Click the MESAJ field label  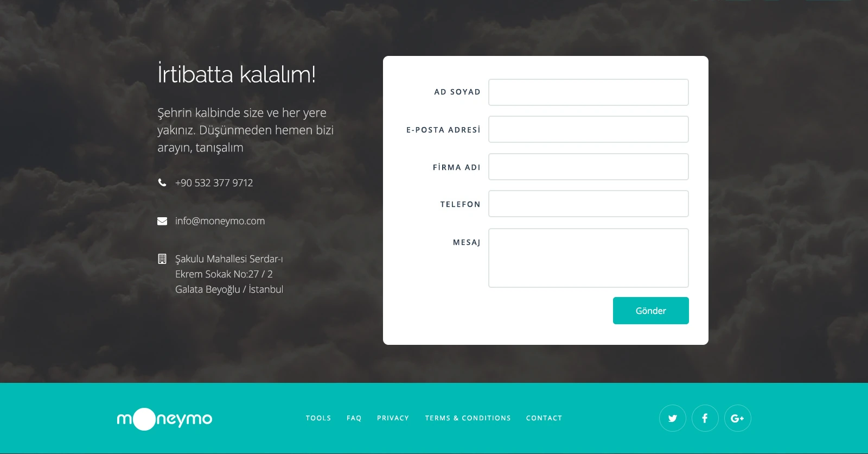coord(467,242)
